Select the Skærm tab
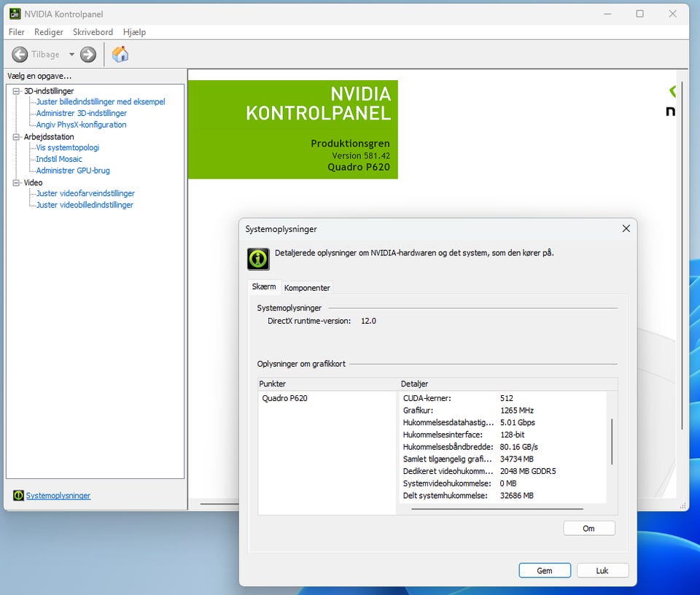700x595 pixels. (x=264, y=287)
